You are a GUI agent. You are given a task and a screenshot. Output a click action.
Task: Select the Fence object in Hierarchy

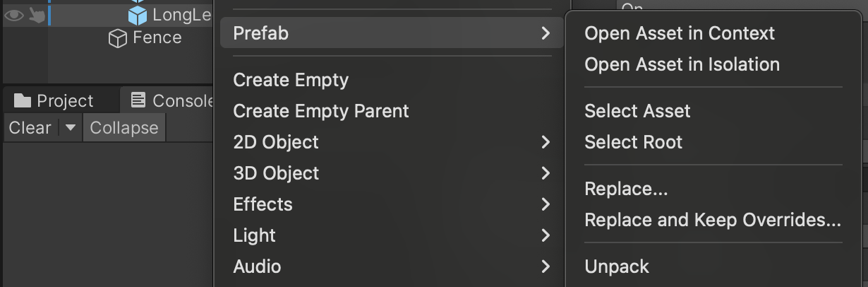click(157, 38)
